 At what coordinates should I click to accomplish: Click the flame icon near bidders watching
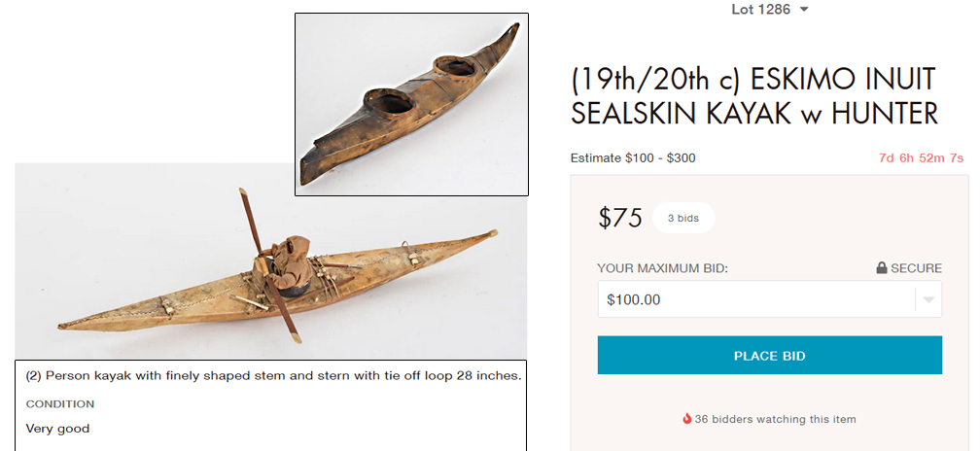(687, 419)
